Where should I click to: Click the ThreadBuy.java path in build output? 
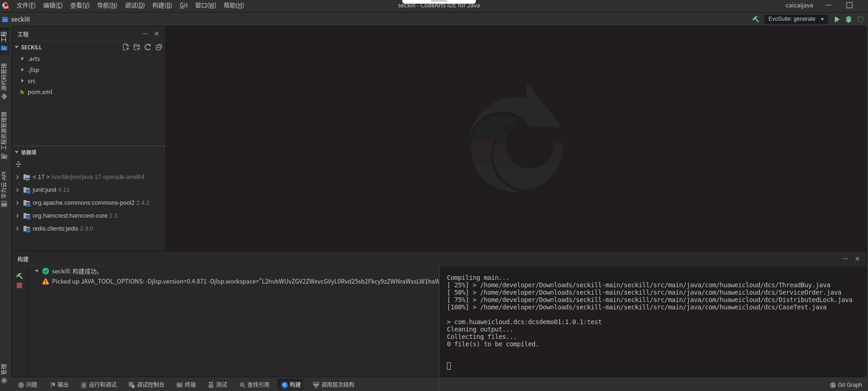click(x=655, y=285)
